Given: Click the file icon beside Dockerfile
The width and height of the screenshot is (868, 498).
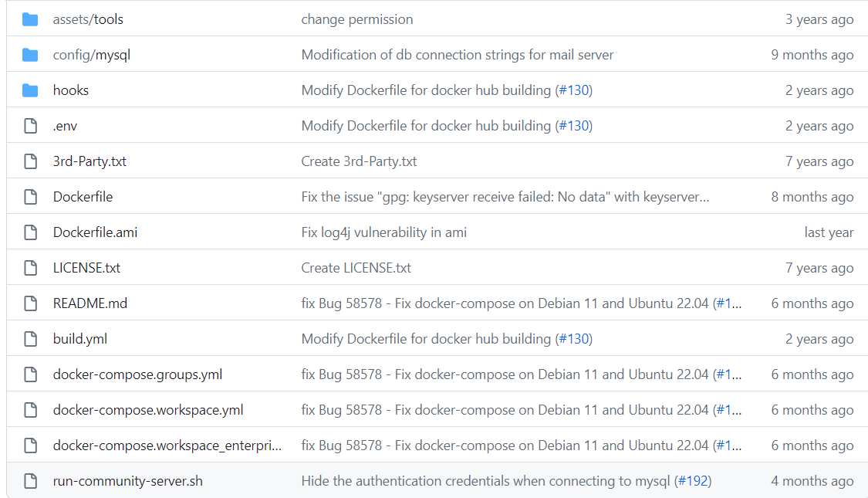Looking at the screenshot, I should click(30, 196).
